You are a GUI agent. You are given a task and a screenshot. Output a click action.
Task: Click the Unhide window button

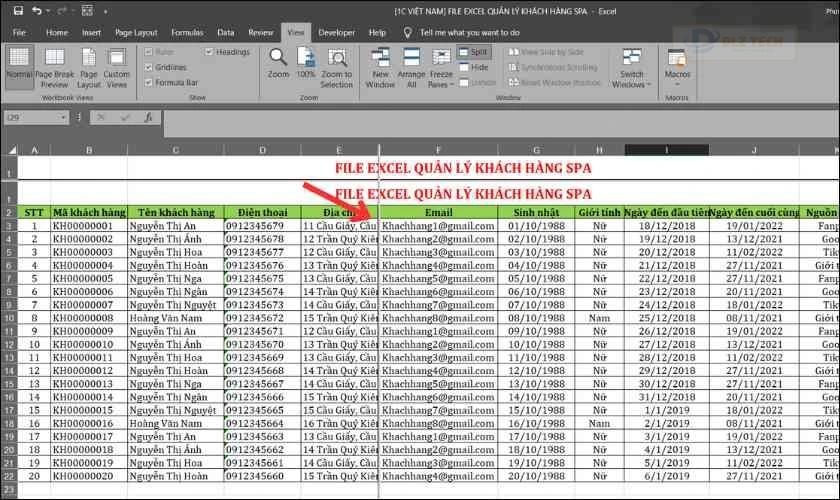(478, 83)
